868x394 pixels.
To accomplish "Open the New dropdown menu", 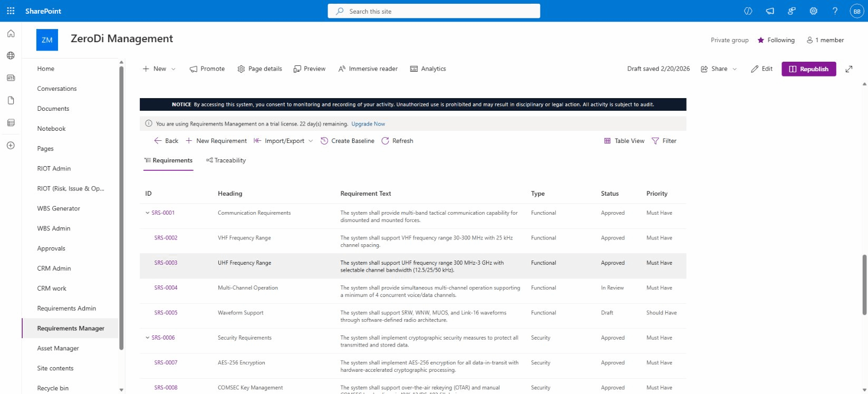I will click(159, 69).
